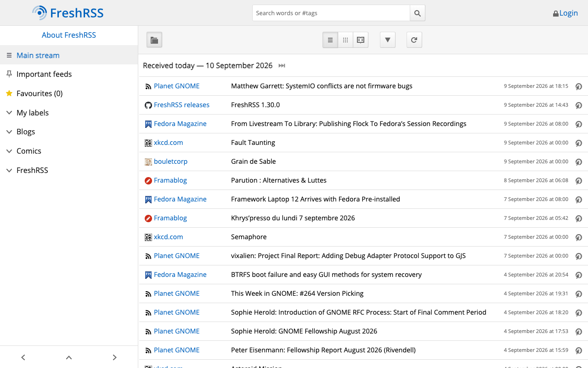Open the article 'Fault Taunting'
Screen dimensions: 588x368
tap(253, 143)
